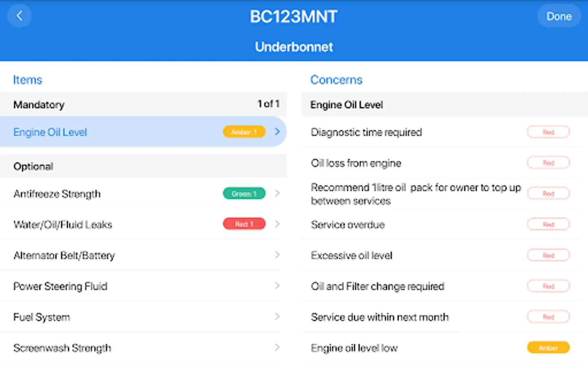Click the Service due within next month concern
This screenshot has width=588, height=368.
(x=380, y=317)
